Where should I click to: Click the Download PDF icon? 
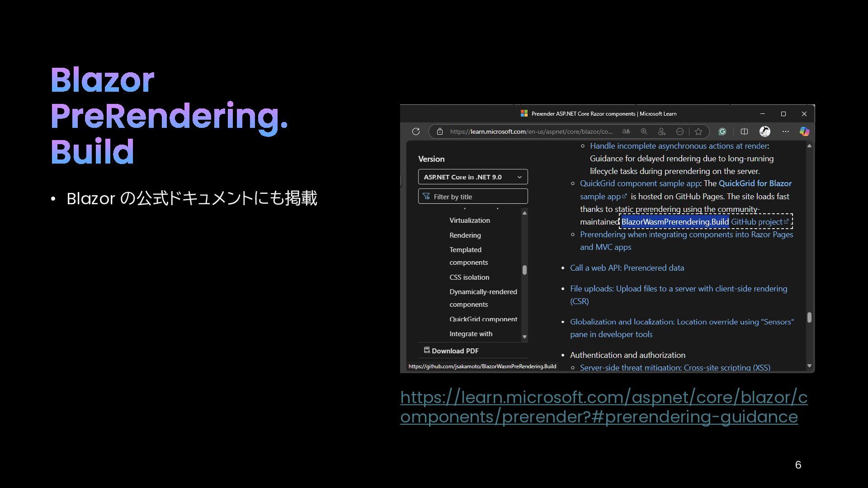(x=426, y=350)
